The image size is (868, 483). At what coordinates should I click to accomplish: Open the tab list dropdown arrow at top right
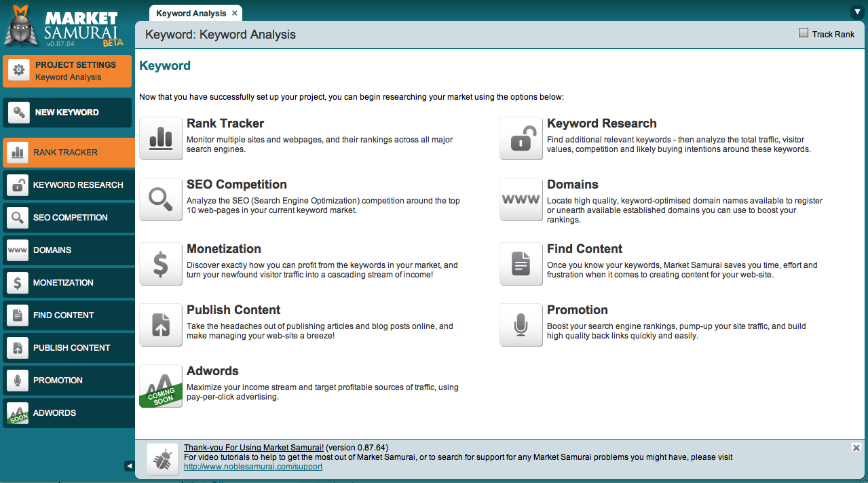pyautogui.click(x=856, y=12)
